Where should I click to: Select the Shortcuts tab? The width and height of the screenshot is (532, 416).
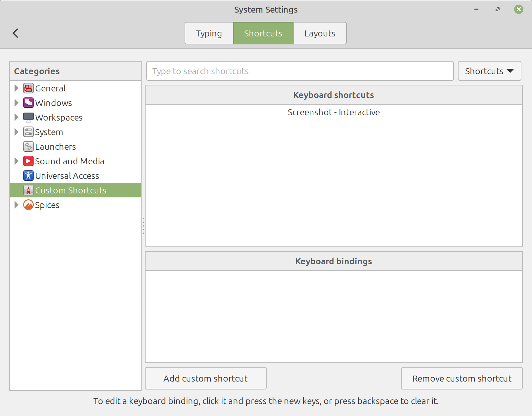point(263,33)
